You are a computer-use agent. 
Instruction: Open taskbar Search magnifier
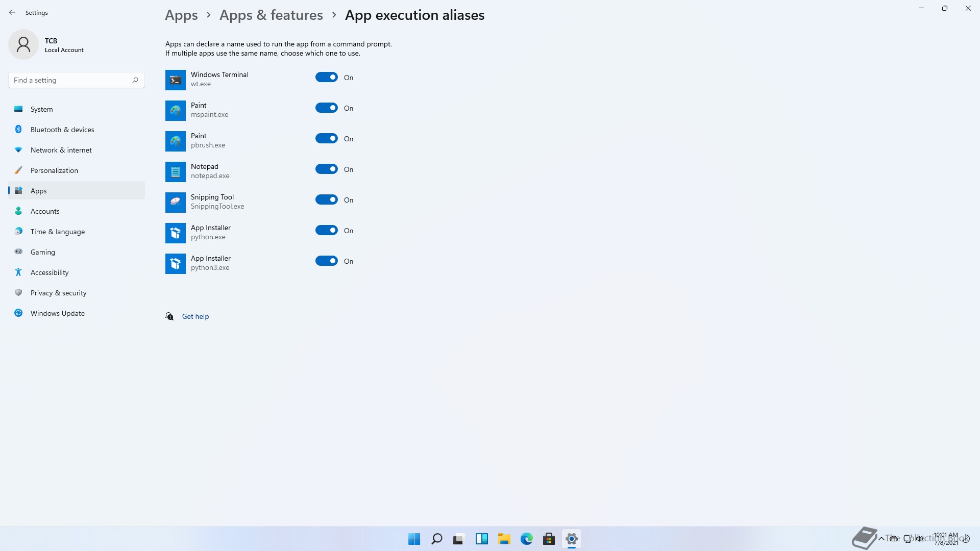(436, 539)
